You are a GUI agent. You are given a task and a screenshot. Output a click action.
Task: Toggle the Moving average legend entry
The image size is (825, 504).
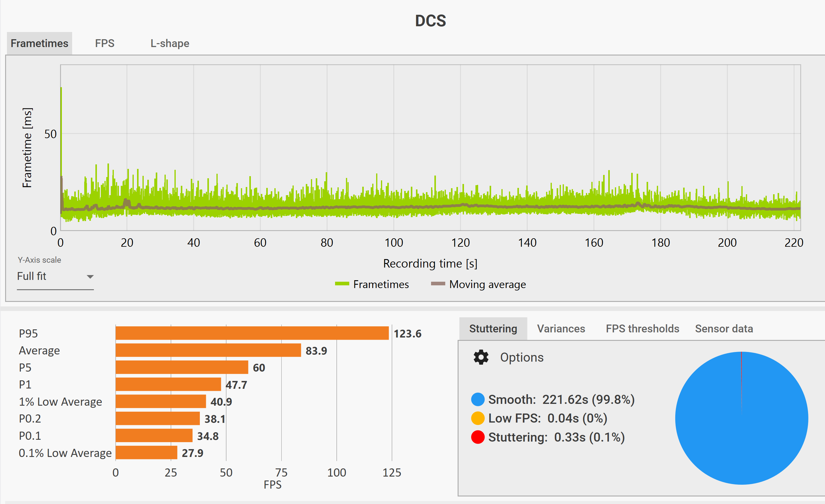[478, 284]
